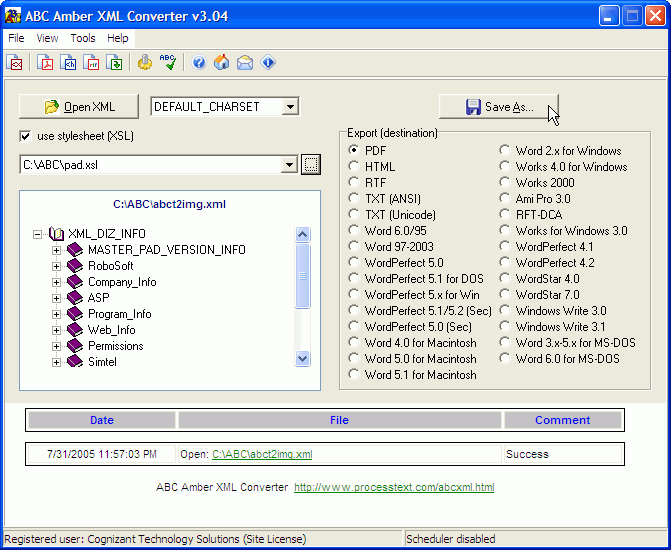Select Windows Write 3.1 radio button
The image size is (671, 550).
point(505,327)
